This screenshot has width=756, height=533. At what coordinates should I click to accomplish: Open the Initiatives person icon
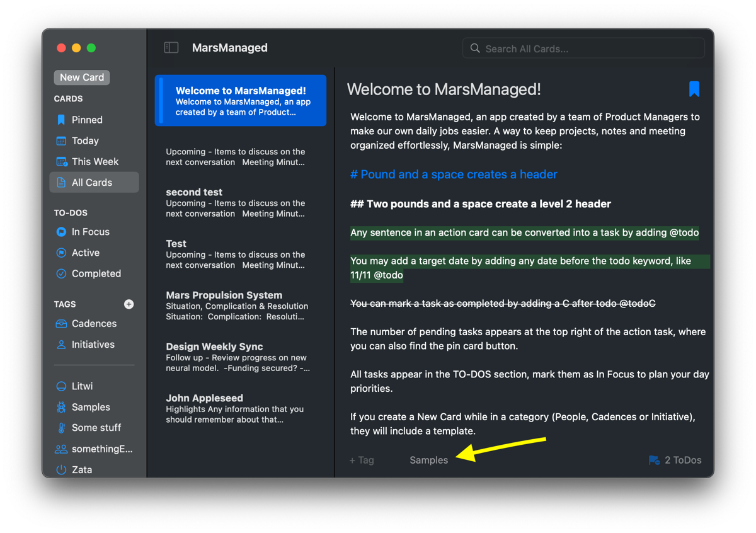point(61,345)
